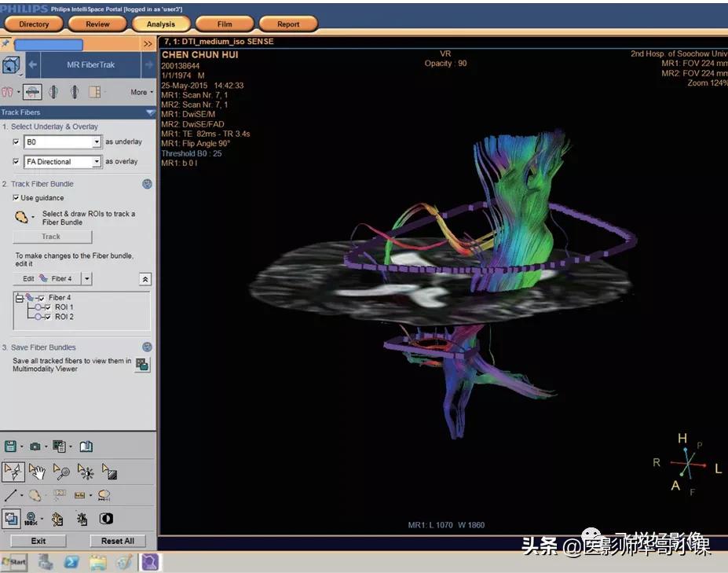Select the zoom magnifier tool
728x573 pixels.
click(61, 472)
